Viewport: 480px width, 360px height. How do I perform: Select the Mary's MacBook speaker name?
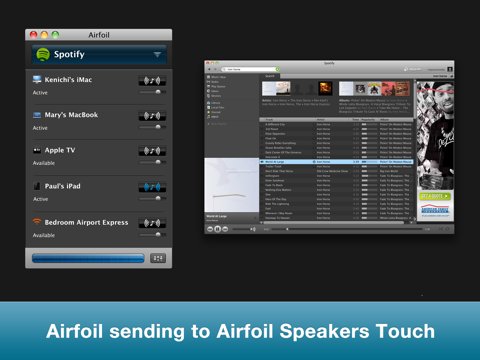coord(71,115)
